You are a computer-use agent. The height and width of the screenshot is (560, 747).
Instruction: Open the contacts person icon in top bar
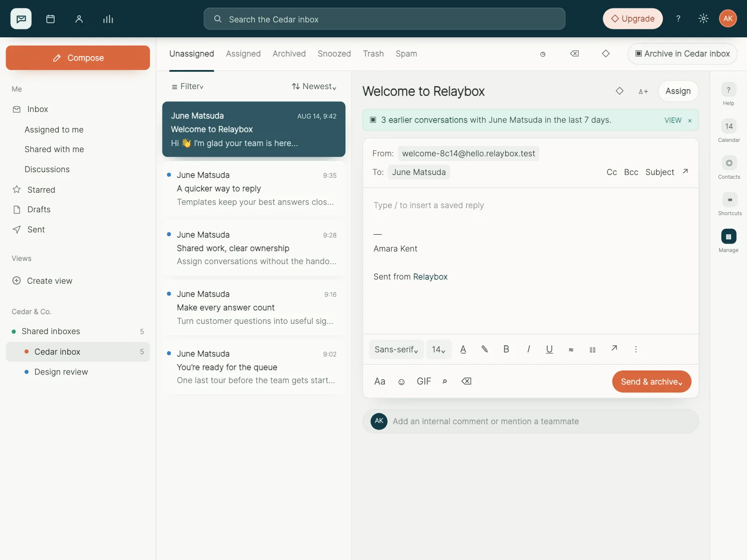point(79,19)
